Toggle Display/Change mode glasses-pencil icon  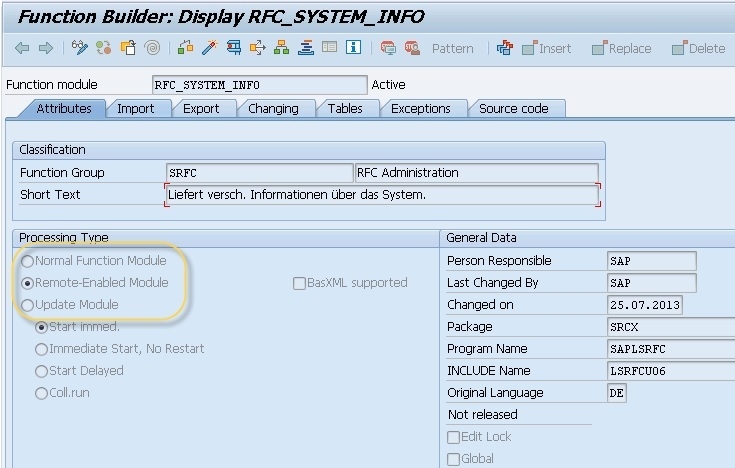80,47
